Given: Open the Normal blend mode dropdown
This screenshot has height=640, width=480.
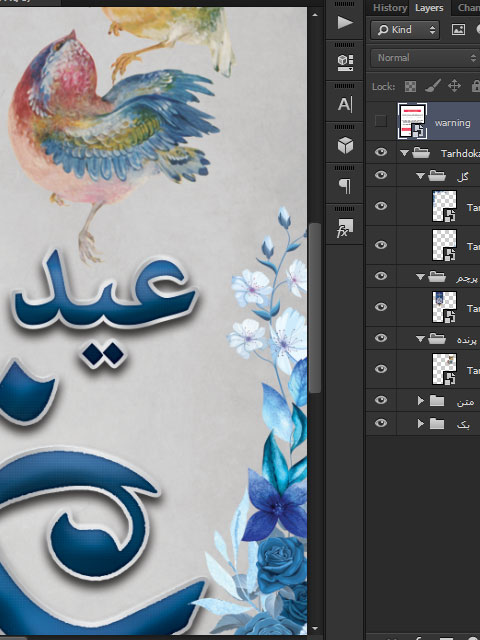Looking at the screenshot, I should tap(425, 58).
